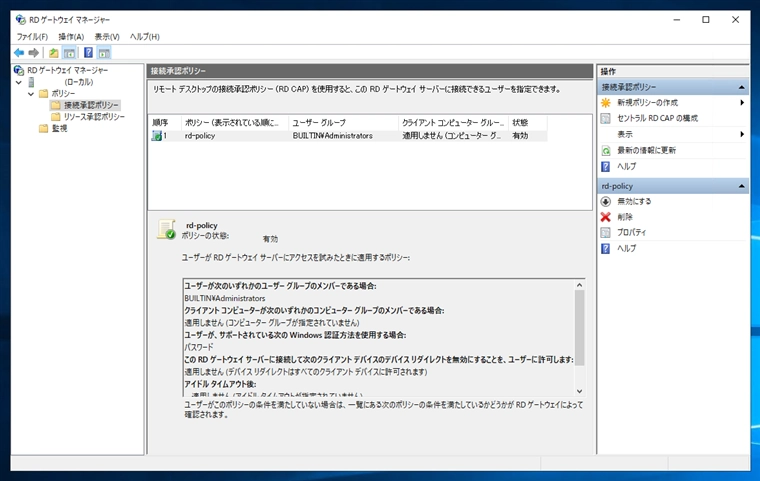Viewport: 760px width, 481px height.
Task: Collapse the 接続承認ポリシー actions section
Action: 741,87
